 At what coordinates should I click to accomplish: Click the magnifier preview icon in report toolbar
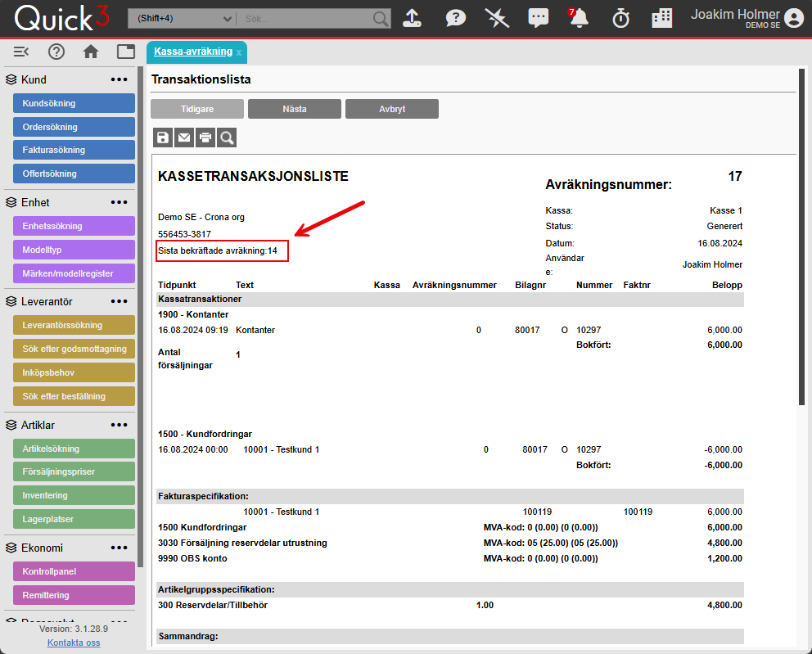click(x=227, y=138)
